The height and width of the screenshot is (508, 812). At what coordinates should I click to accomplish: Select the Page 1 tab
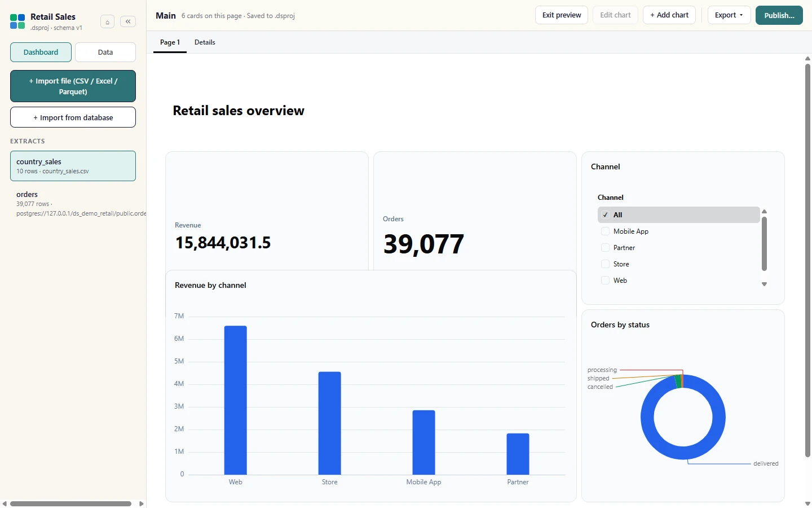tap(170, 42)
